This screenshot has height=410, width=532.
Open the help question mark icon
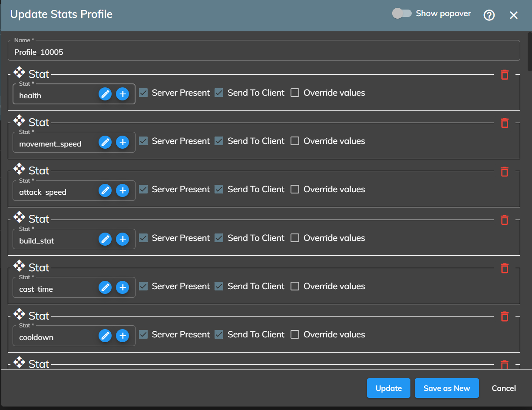[x=489, y=15]
